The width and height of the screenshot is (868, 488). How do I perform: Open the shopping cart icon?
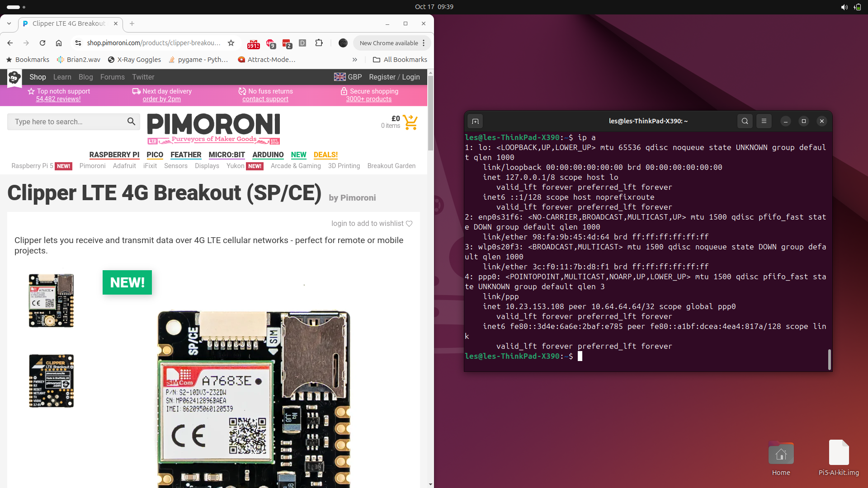pyautogui.click(x=410, y=122)
